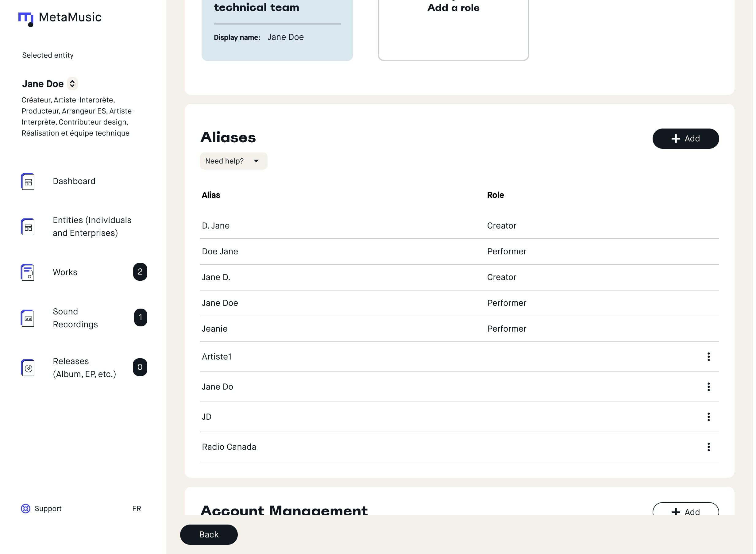Screen dimensions: 756x554
Task: Click the Support lifebuoy icon
Action: (25, 509)
